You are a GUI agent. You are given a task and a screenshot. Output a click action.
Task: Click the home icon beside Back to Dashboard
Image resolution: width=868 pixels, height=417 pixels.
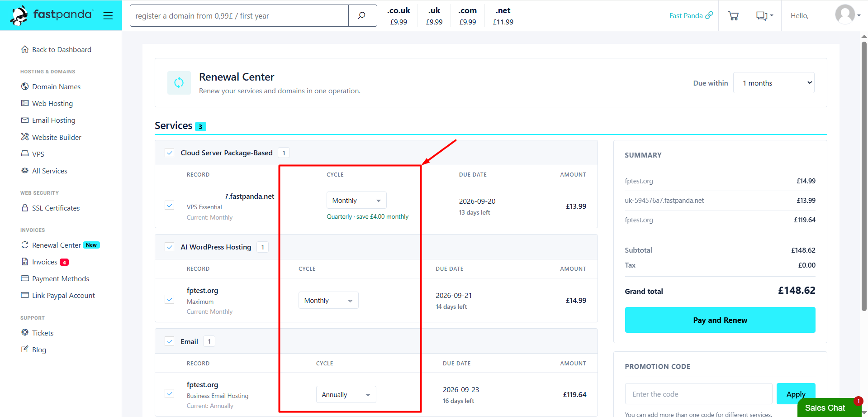tap(25, 49)
